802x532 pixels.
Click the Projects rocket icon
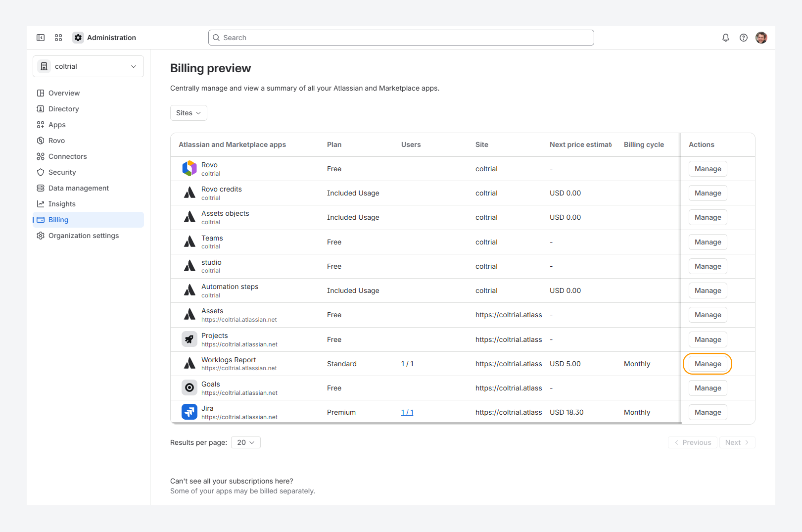click(189, 339)
